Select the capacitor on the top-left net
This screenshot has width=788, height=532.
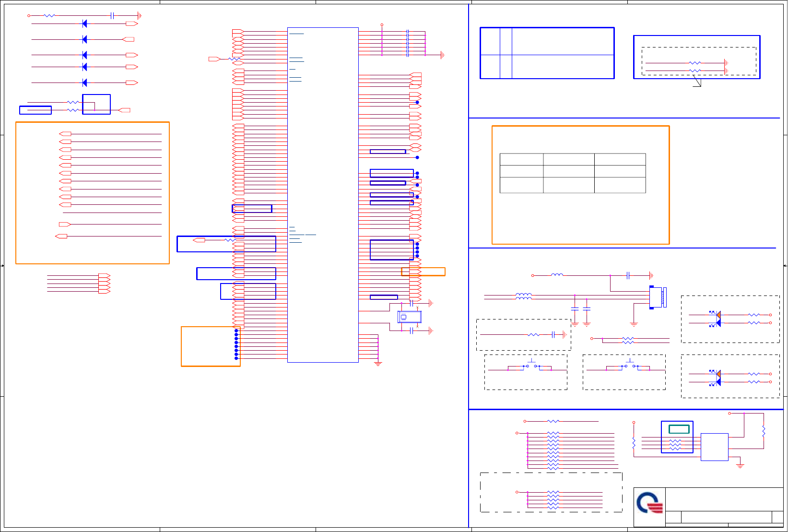[x=112, y=15]
